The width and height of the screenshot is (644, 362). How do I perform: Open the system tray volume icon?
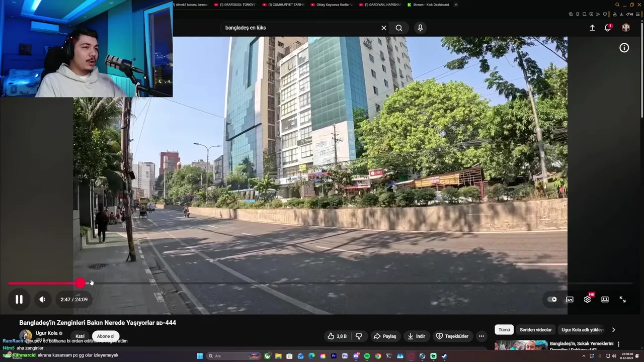(614, 356)
